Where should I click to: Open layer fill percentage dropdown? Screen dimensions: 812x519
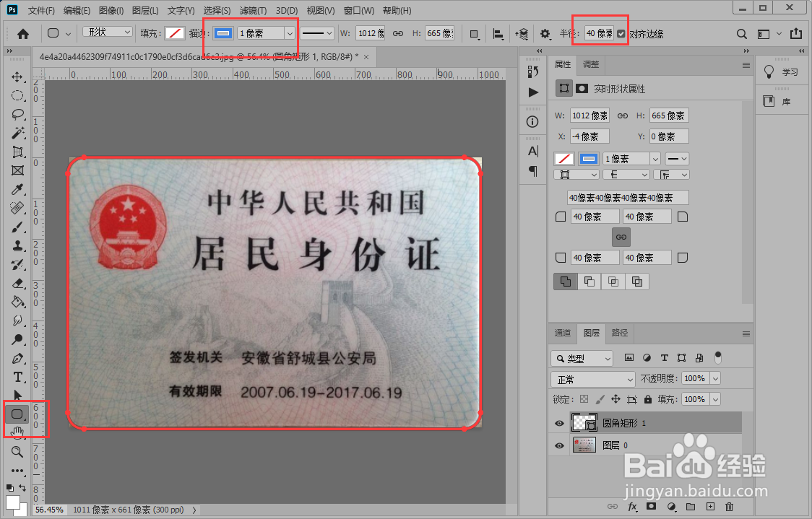click(715, 399)
